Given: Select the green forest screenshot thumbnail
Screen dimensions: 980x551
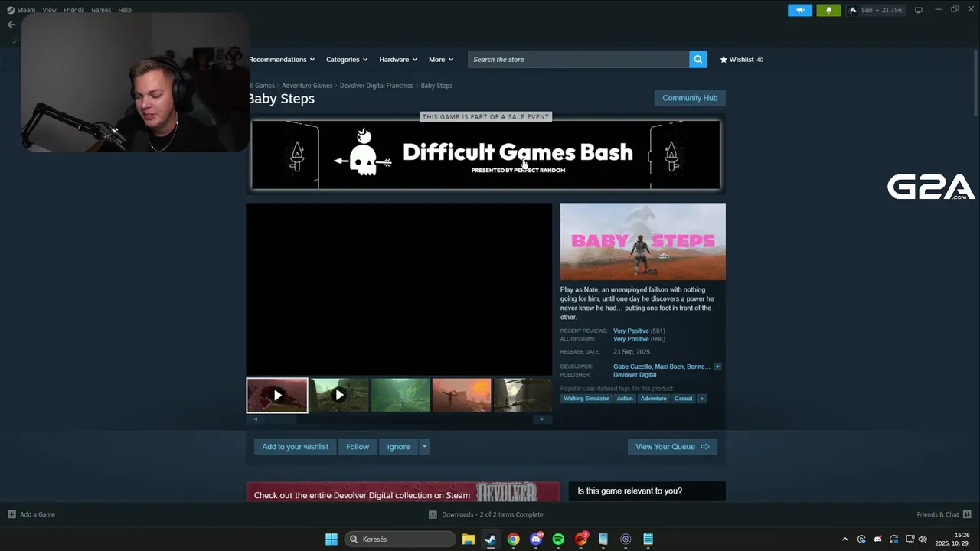Looking at the screenshot, I should pos(400,396).
